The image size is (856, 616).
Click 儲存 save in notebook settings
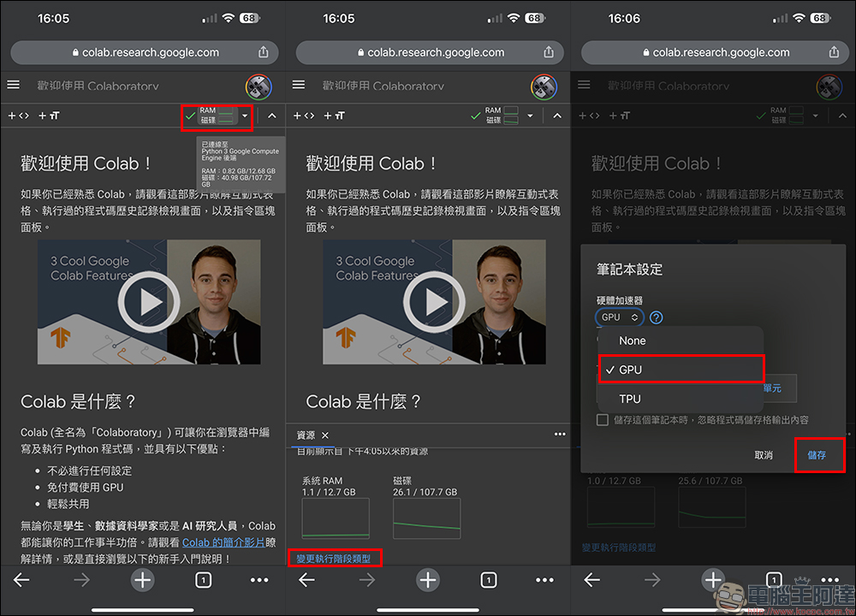click(817, 455)
